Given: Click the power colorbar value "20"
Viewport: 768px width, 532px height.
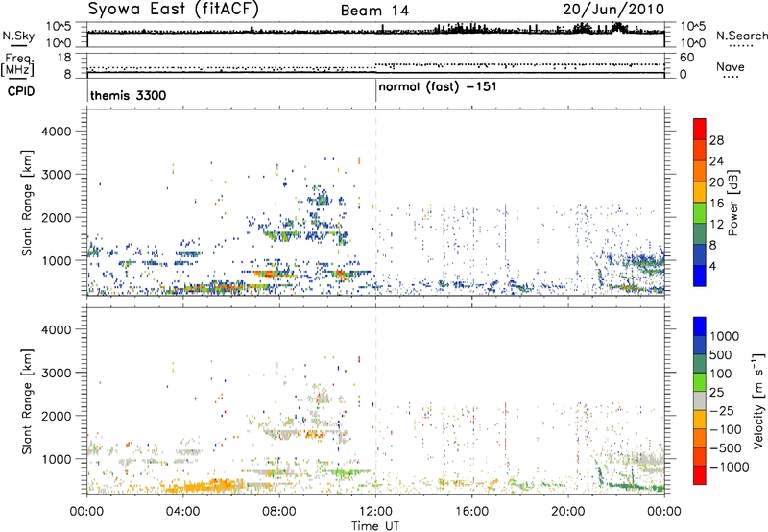Looking at the screenshot, I should coord(716,182).
